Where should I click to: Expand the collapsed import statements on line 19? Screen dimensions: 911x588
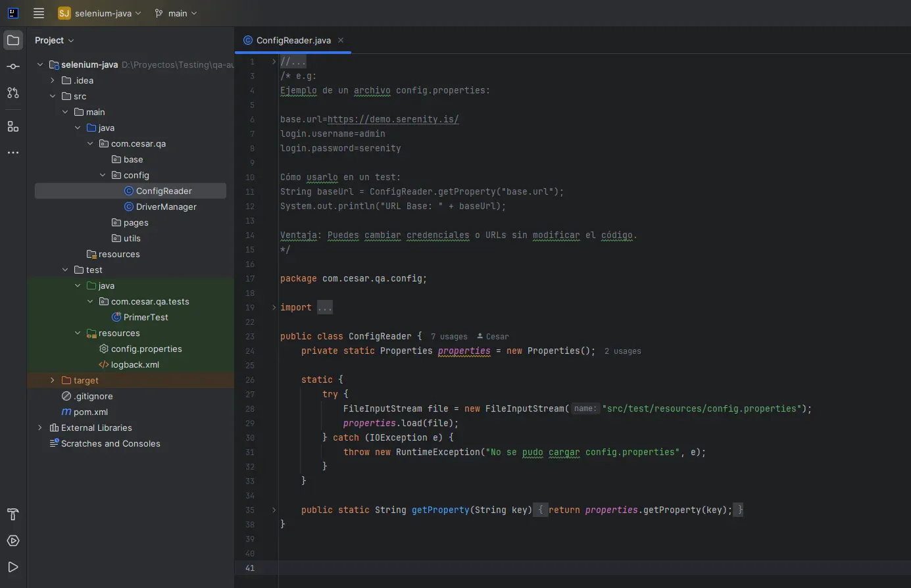point(324,307)
